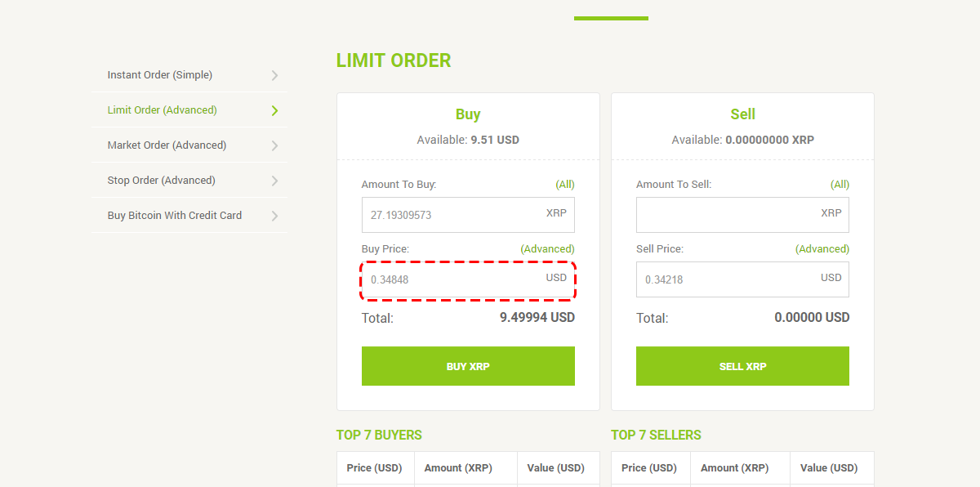Click the SELL XRP button
The height and width of the screenshot is (487, 980).
[742, 366]
